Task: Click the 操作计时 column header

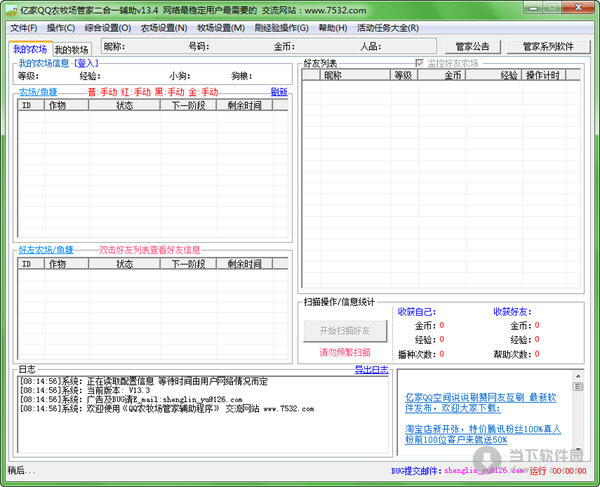Action: [x=543, y=75]
